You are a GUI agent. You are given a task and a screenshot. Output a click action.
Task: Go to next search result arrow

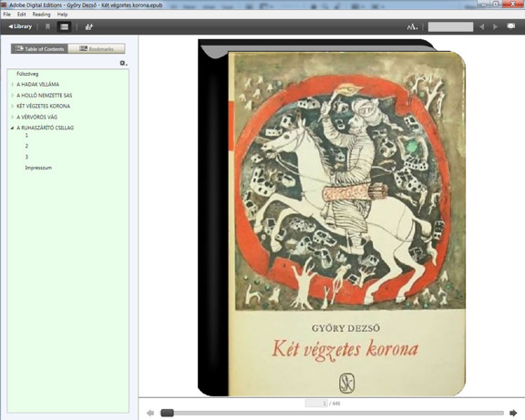click(495, 26)
